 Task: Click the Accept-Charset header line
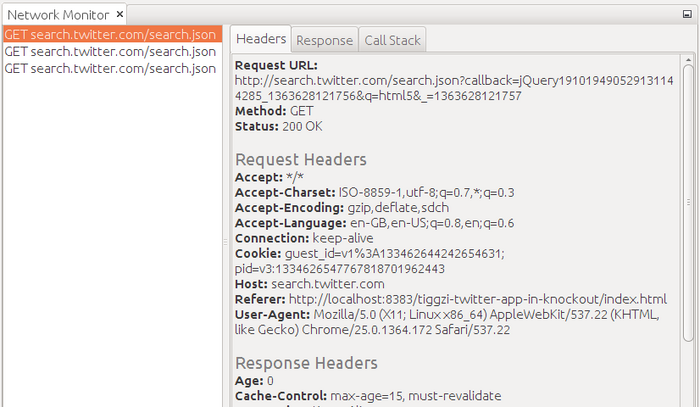point(375,192)
